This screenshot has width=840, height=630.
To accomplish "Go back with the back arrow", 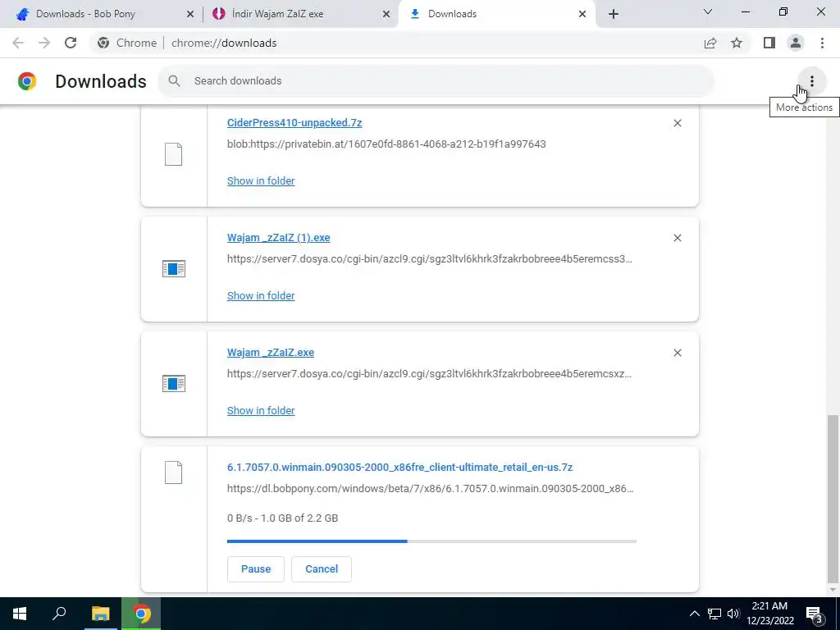I will pos(18,43).
